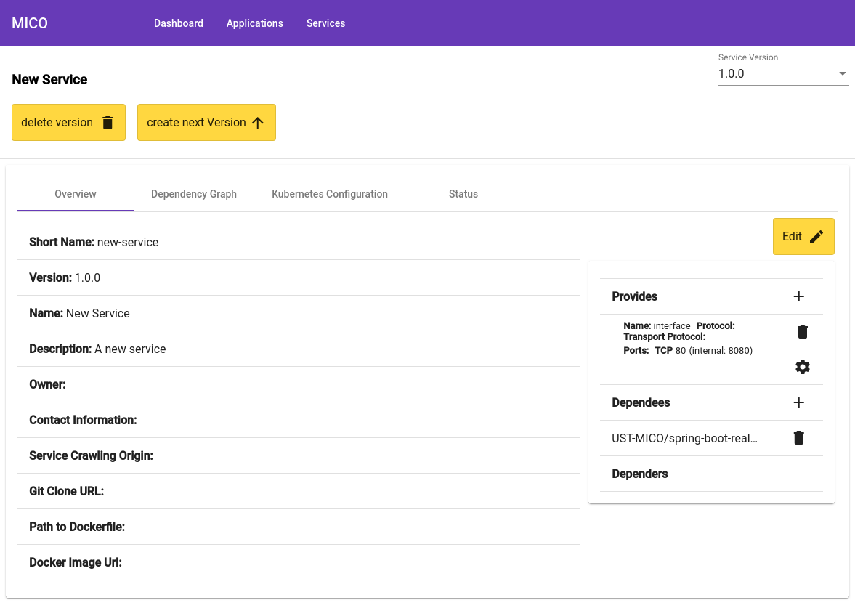Select the Service Version 1.0.0 combo box
The height and width of the screenshot is (616, 855).
784,73
